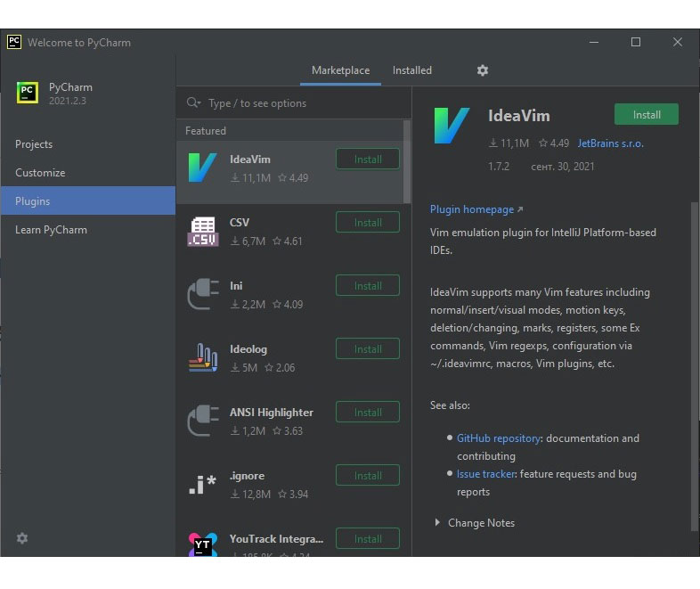Click the YouTrack Integration plugin icon

coord(203,544)
